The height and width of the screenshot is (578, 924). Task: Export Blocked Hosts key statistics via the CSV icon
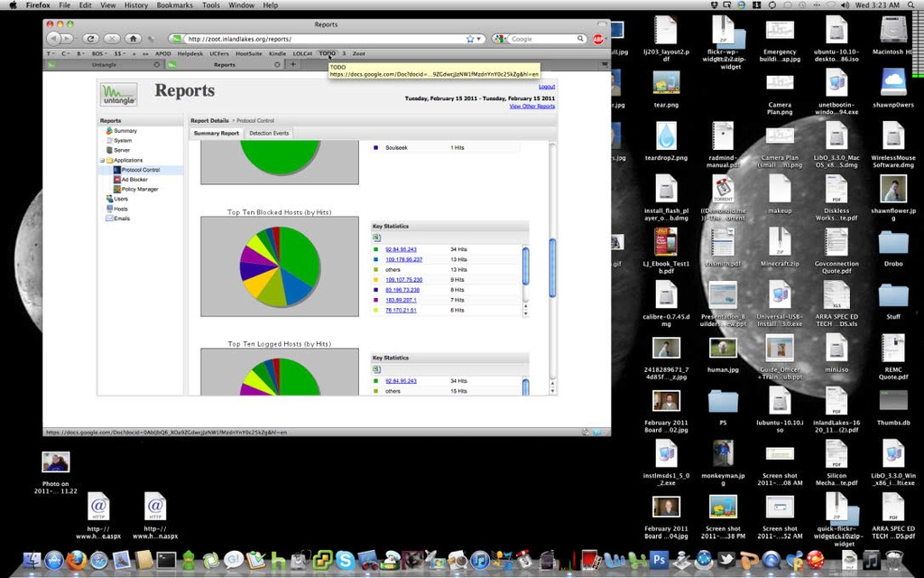[x=376, y=238]
